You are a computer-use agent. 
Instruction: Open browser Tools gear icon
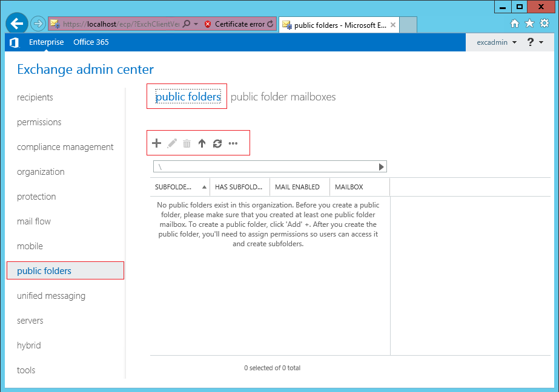tap(544, 24)
